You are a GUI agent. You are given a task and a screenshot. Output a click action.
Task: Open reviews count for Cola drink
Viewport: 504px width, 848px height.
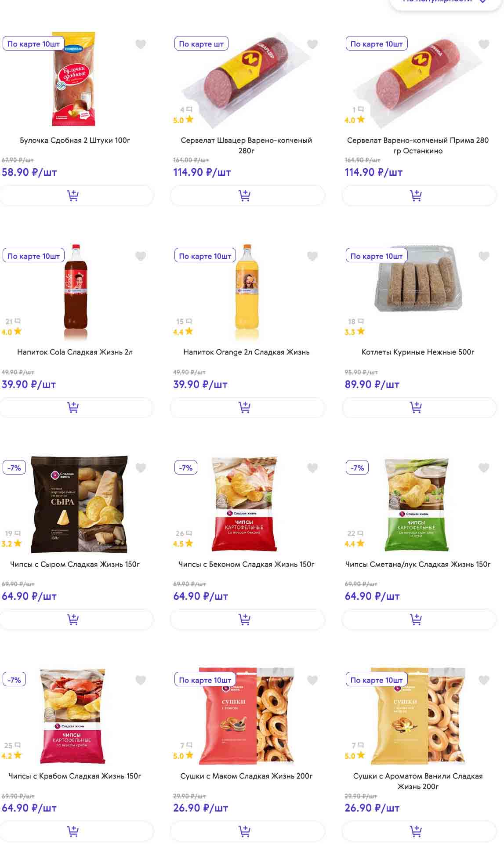(x=13, y=322)
